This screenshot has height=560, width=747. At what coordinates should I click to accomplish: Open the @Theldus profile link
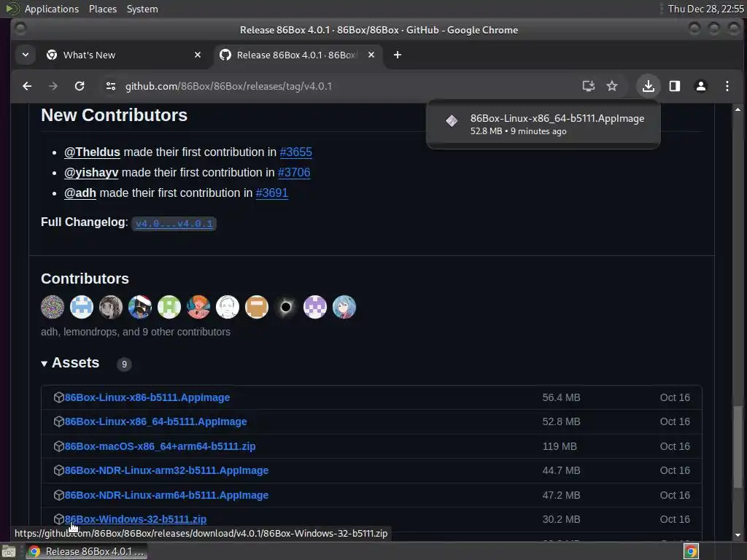coord(92,152)
